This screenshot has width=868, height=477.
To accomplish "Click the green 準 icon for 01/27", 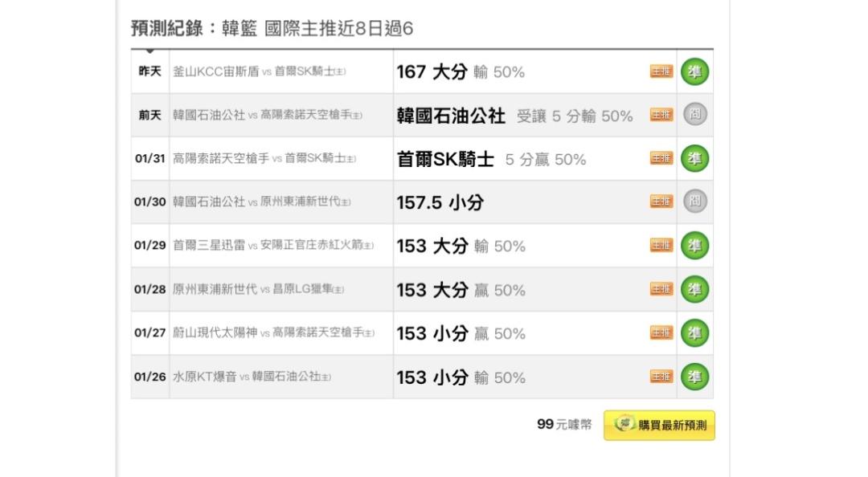I will (x=695, y=332).
